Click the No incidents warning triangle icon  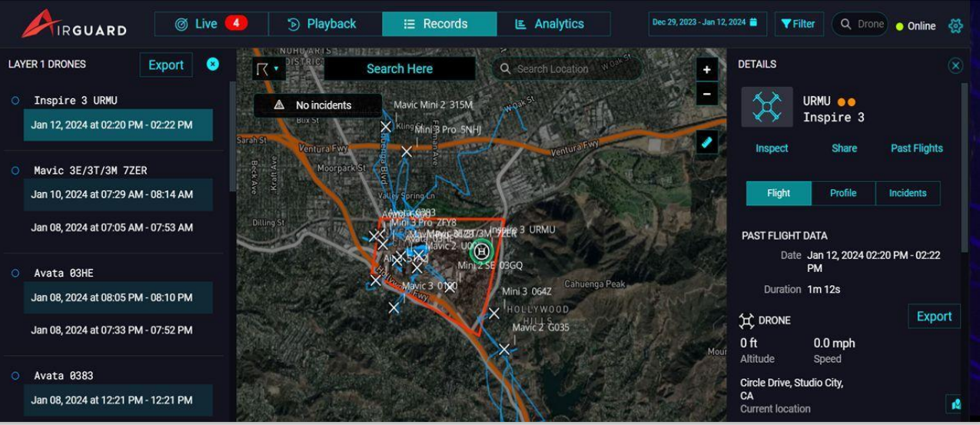coord(279,105)
